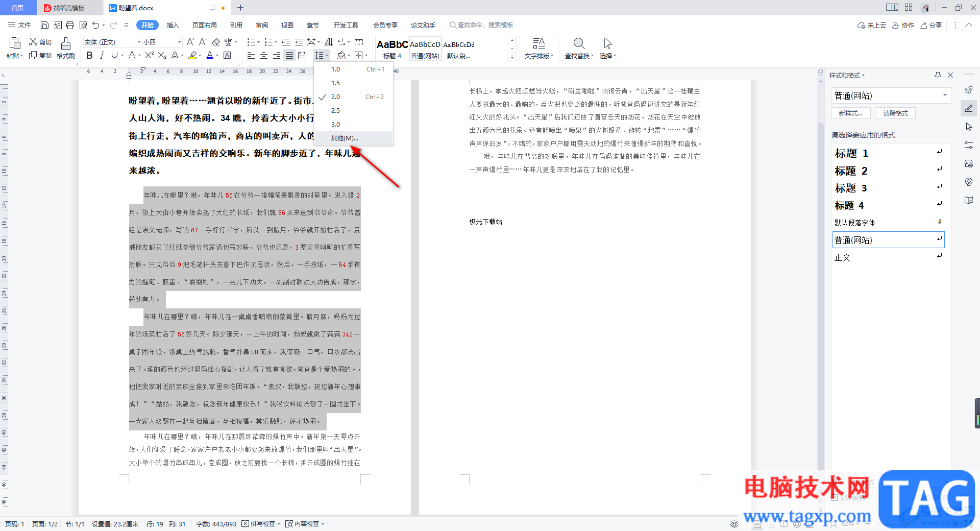The height and width of the screenshot is (531, 980).
Task: Open the pen-icon styles tool in right sidebar
Action: (x=968, y=108)
